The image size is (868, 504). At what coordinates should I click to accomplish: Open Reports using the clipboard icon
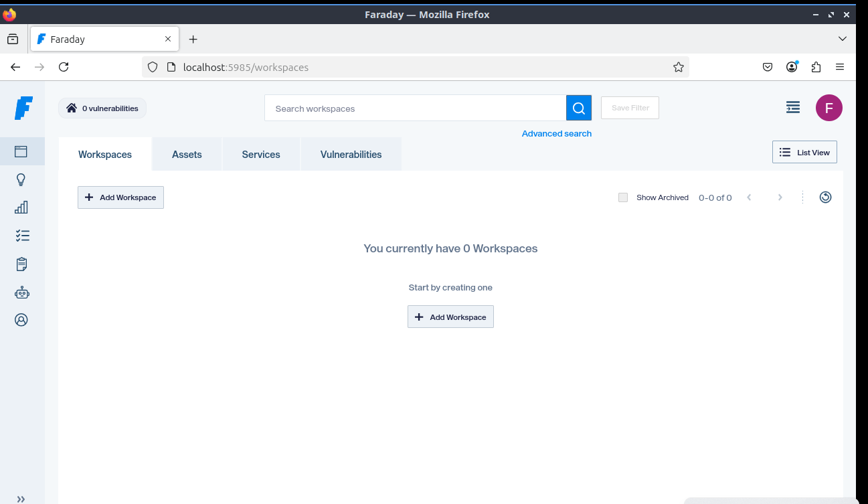click(x=21, y=264)
